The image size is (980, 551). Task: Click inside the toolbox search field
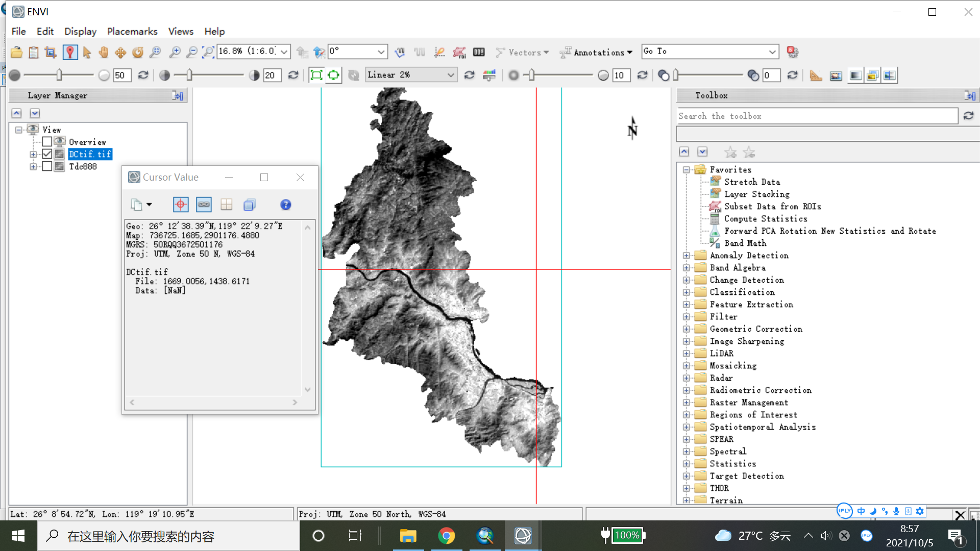(817, 116)
